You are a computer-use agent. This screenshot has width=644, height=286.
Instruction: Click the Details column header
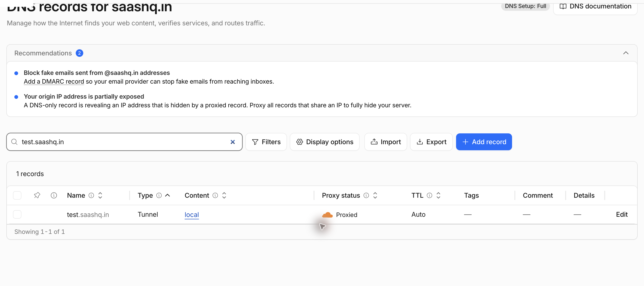tap(584, 195)
